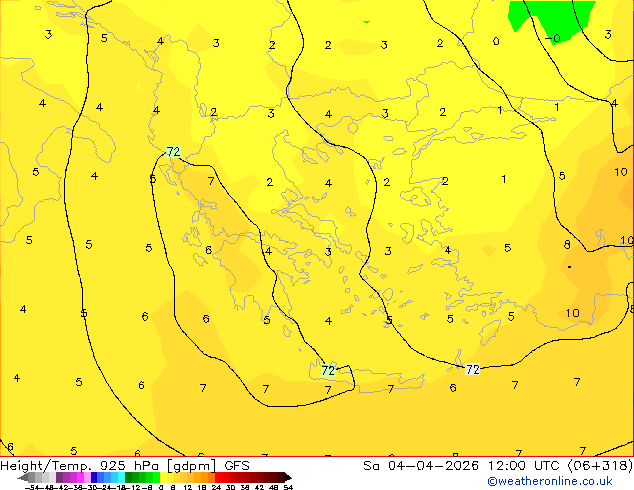Select the gray arrow at the legend's cold end

point(23,477)
